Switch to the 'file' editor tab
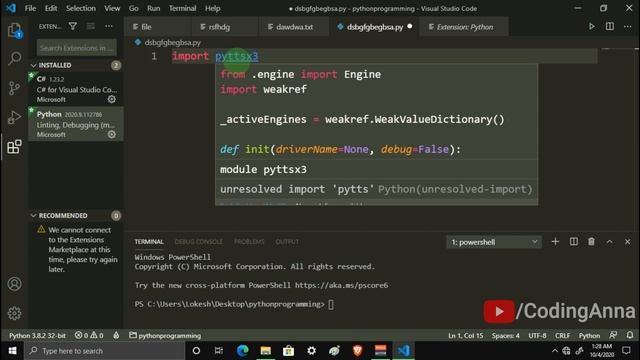The width and height of the screenshot is (640, 360). pyautogui.click(x=158, y=27)
